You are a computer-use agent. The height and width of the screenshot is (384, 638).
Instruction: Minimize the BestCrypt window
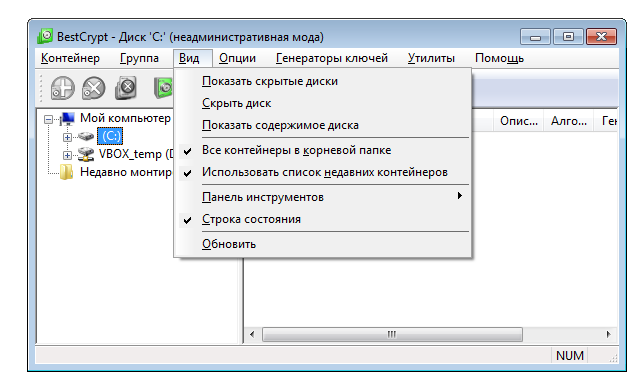pos(535,37)
